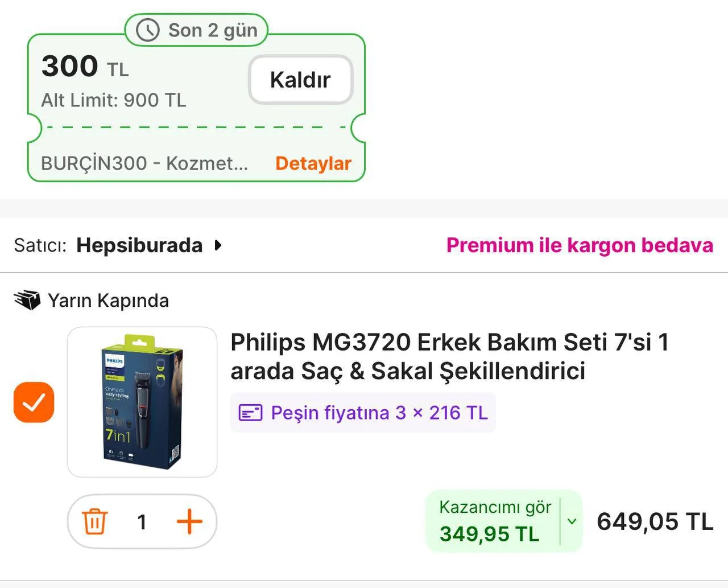This screenshot has height=588, width=728.
Task: Increase quantity with the plus icon
Action: point(189,521)
